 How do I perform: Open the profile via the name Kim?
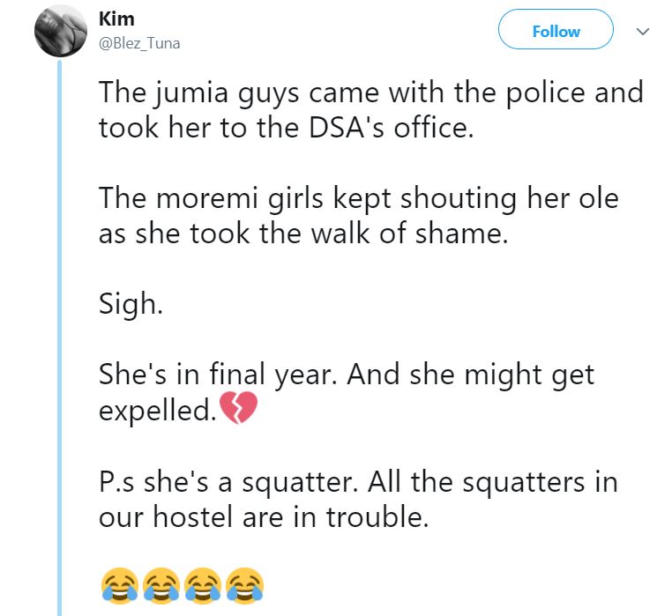(116, 19)
